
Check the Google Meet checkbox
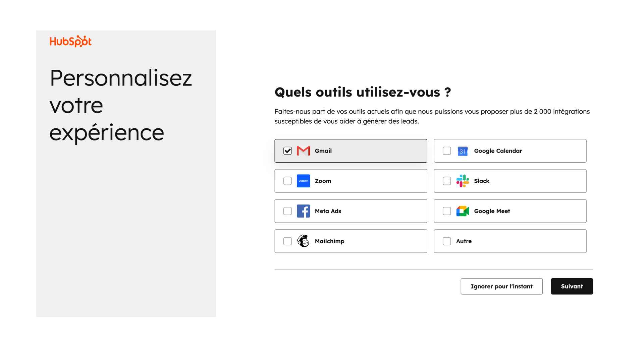(x=447, y=211)
